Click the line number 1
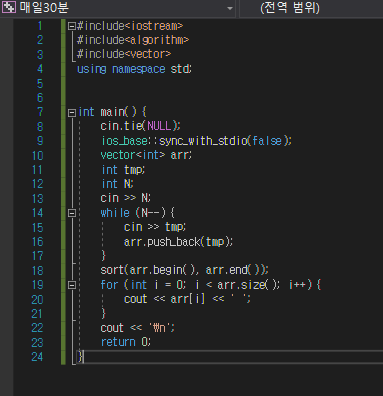The width and height of the screenshot is (383, 396). tap(40, 26)
